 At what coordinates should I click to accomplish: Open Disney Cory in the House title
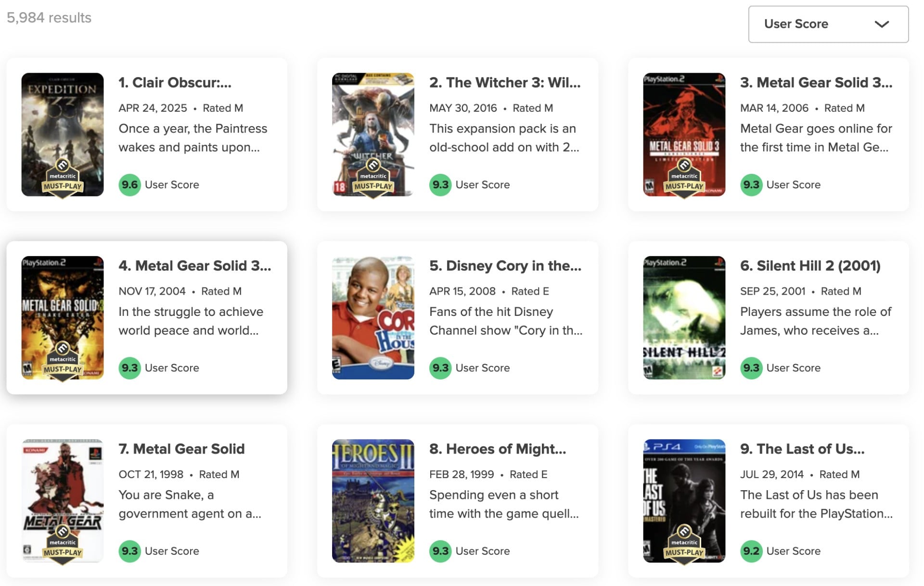[x=505, y=266]
